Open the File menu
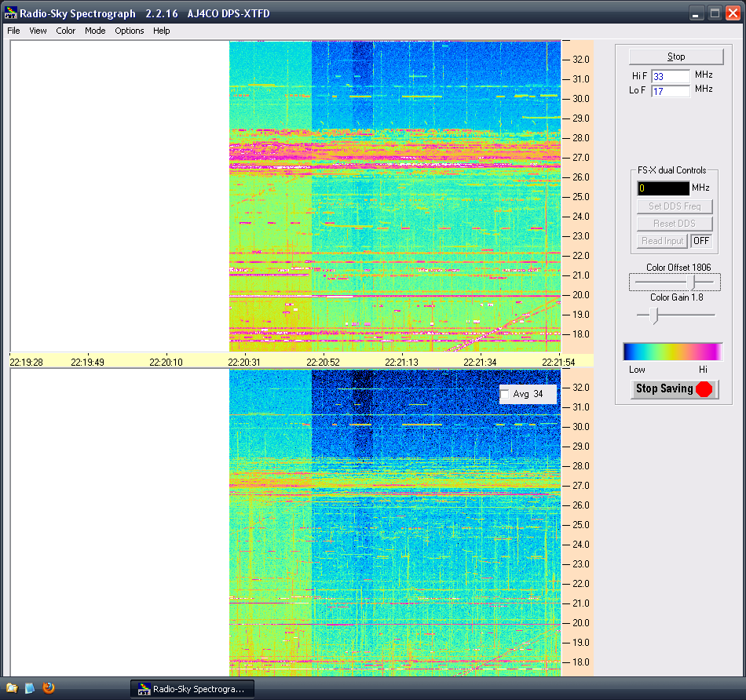746x700 pixels. [x=14, y=31]
